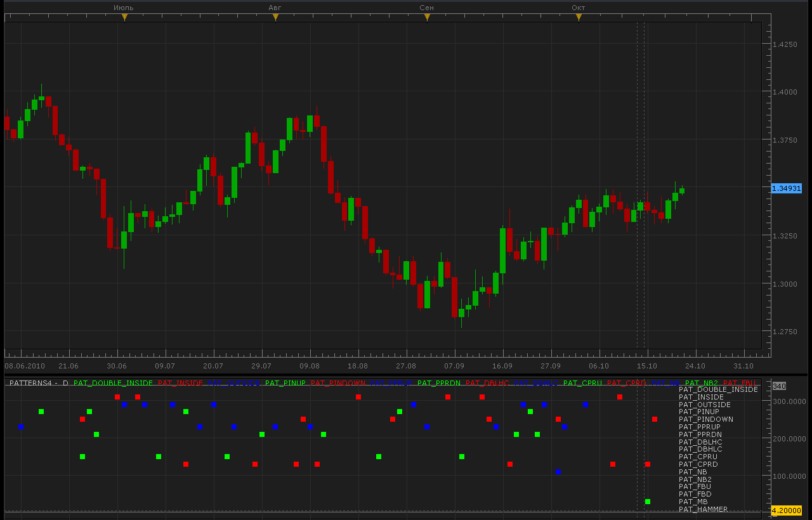Click the 08.06.2010 date on time axis
The width and height of the screenshot is (812, 520).
25,366
